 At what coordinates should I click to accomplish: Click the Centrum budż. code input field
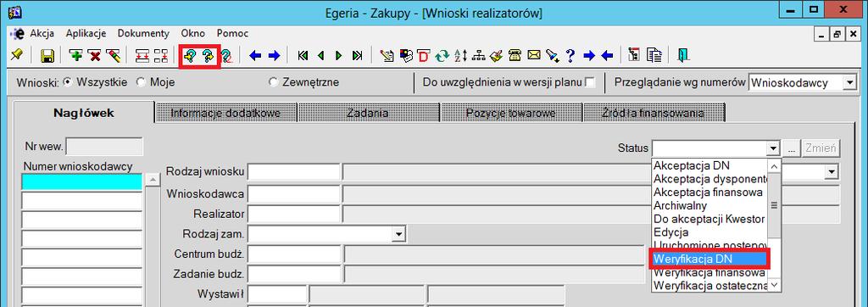293,254
